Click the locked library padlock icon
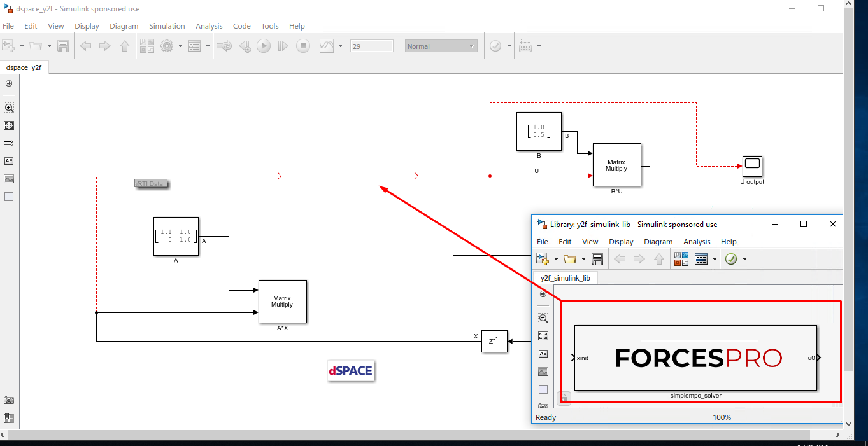868x446 pixels. (x=564, y=398)
